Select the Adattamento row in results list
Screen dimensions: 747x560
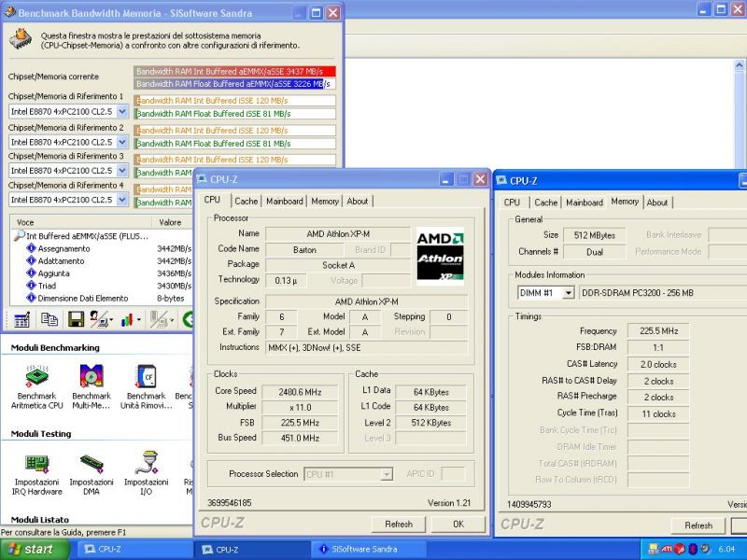(x=101, y=261)
